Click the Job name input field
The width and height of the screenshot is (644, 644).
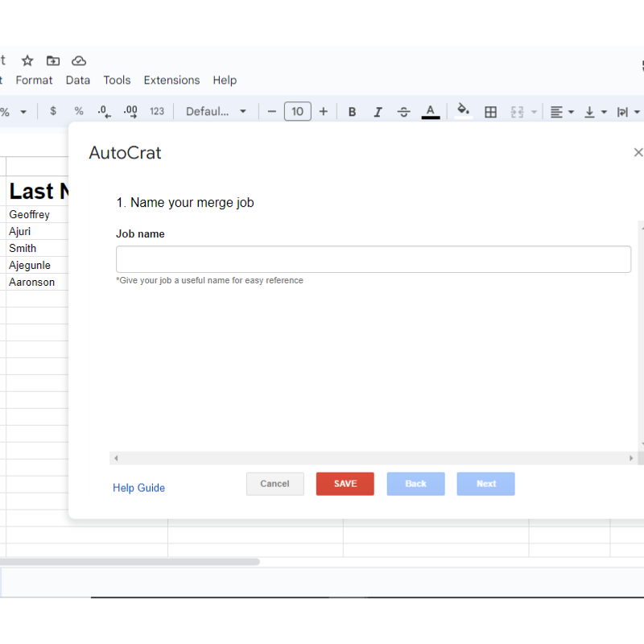click(374, 259)
